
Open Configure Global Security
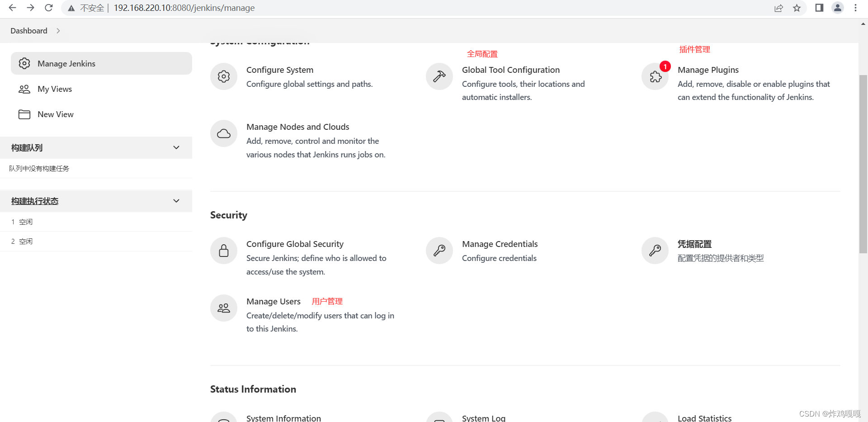tap(295, 244)
